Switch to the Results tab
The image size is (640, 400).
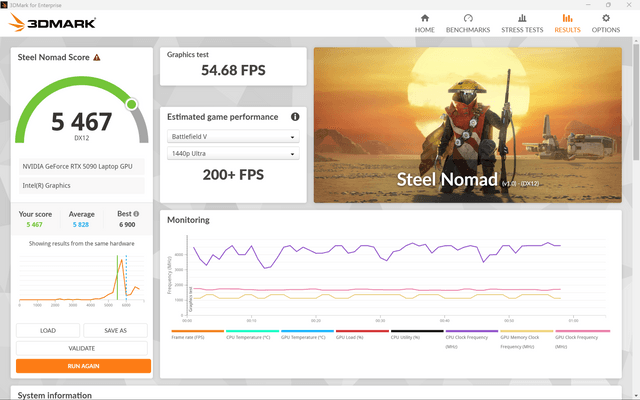(x=567, y=23)
